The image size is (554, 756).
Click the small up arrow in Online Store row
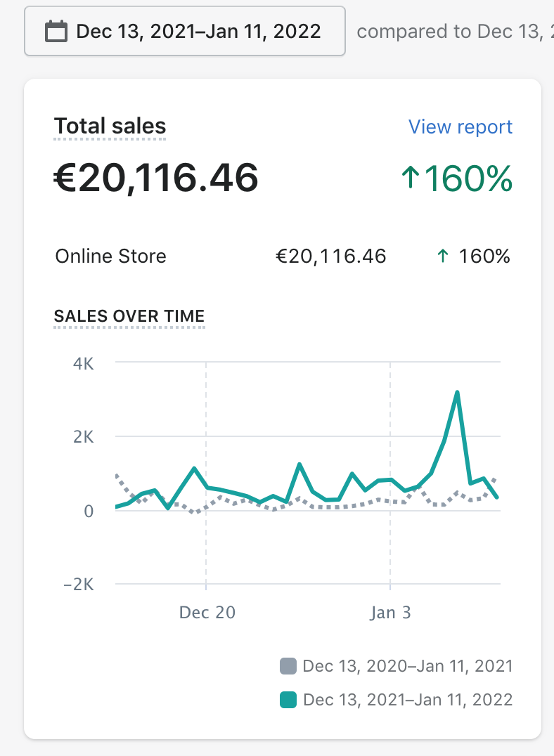pos(443,256)
